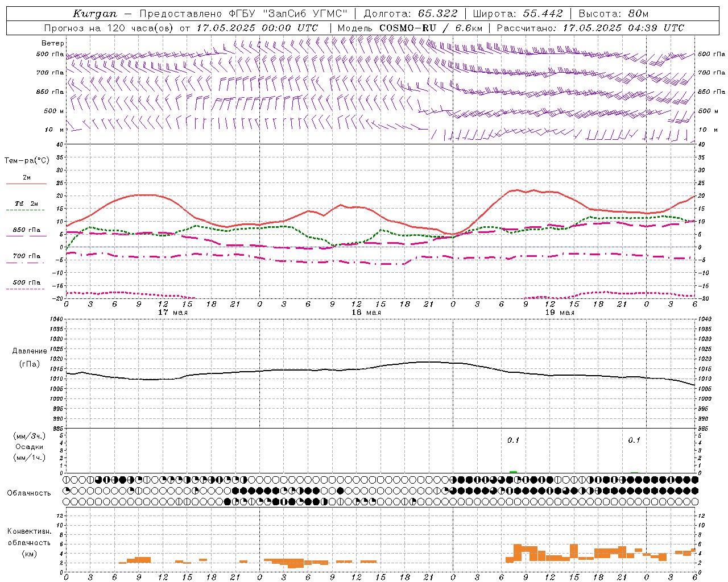The image size is (728, 582).
Task: Click the green precipitation bar on 19 мая
Action: [x=513, y=472]
